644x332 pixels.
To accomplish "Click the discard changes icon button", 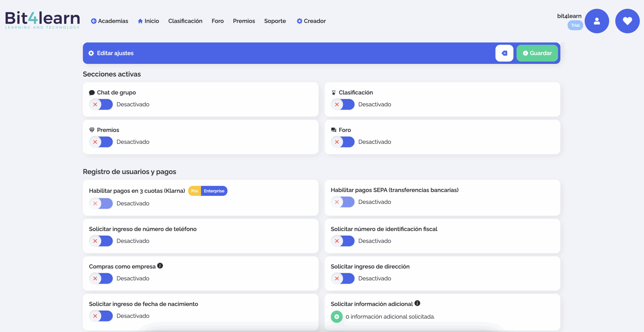I will point(504,53).
